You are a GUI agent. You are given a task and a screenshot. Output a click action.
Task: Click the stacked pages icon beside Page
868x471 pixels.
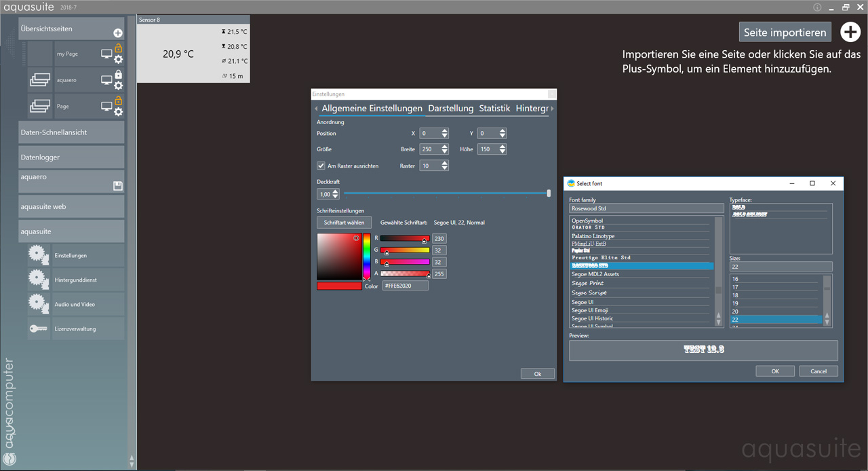pyautogui.click(x=40, y=107)
